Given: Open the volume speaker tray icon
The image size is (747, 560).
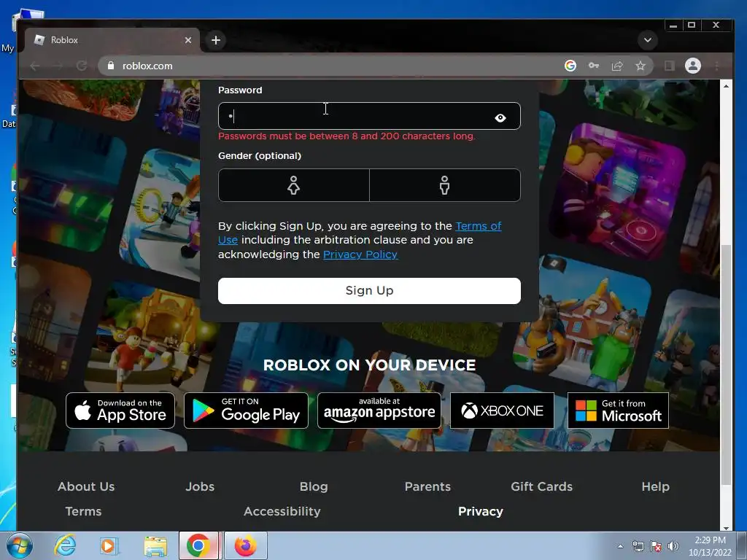Looking at the screenshot, I should click(673, 546).
